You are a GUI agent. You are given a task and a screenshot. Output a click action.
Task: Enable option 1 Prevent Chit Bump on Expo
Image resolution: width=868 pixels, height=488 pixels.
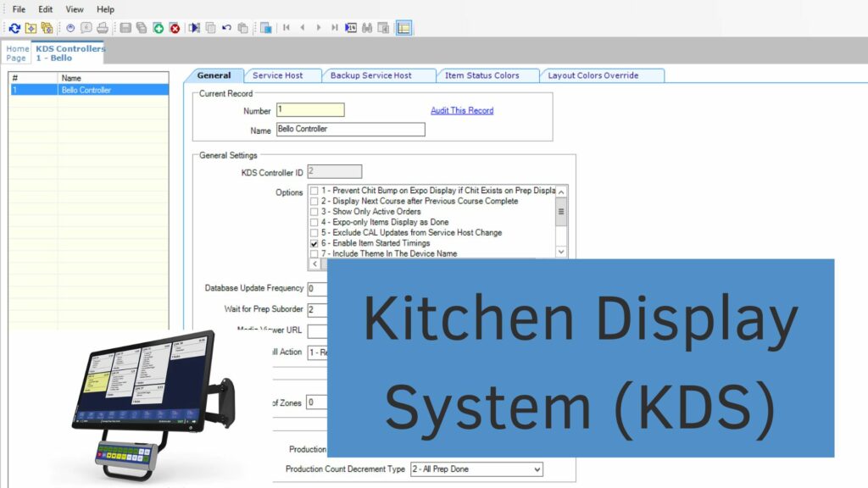click(x=314, y=191)
